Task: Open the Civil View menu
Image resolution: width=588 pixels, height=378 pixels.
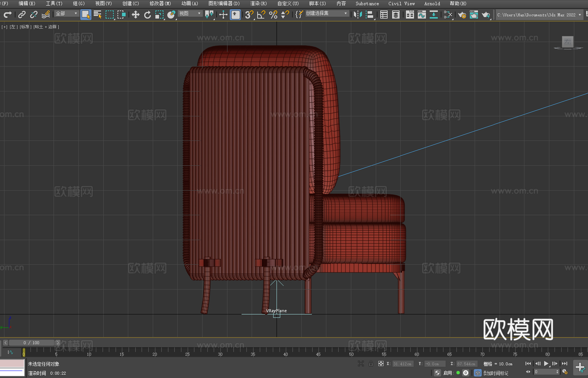Action: (x=401, y=3)
